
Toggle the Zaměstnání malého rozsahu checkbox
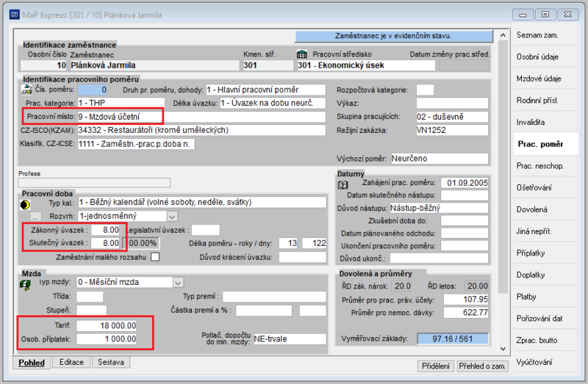click(155, 257)
